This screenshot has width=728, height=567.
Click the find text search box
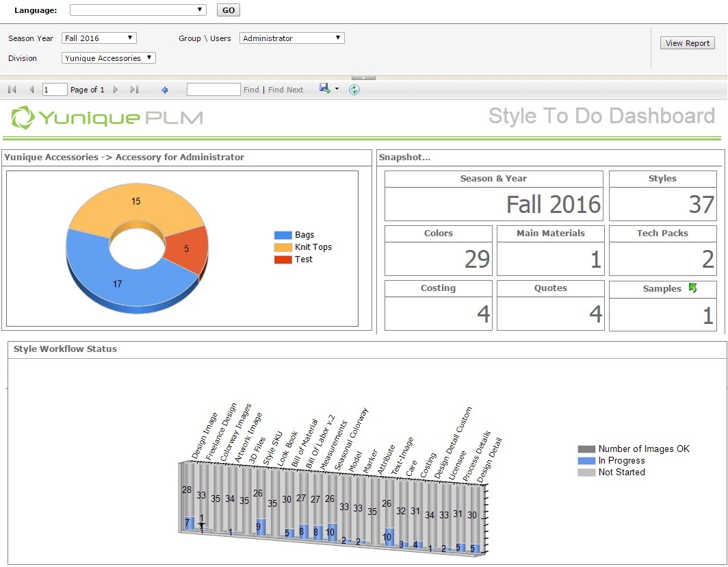[213, 90]
